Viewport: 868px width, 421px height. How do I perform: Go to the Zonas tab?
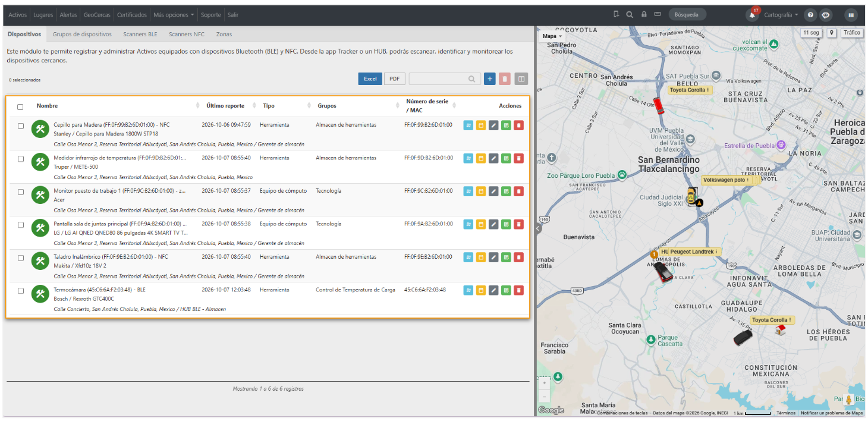coord(224,34)
